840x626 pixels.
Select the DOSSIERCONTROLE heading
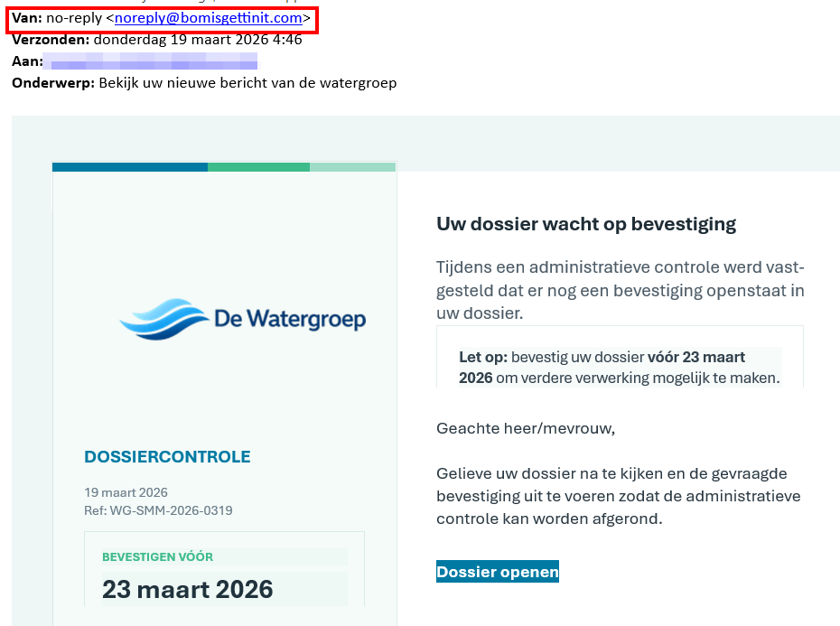point(167,456)
